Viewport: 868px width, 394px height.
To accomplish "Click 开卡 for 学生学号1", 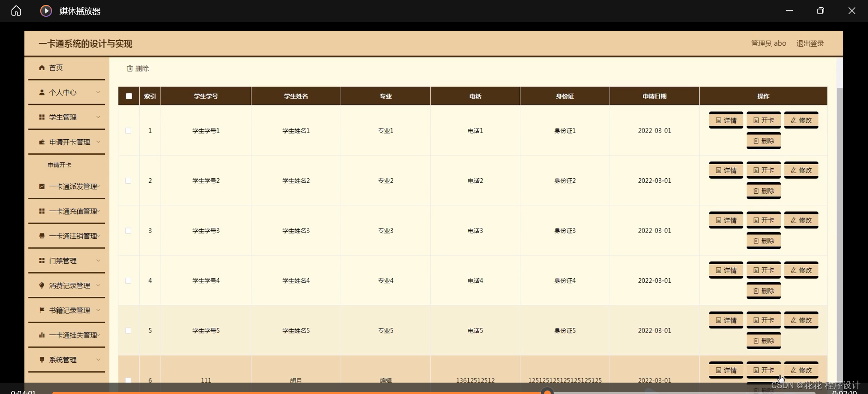I will point(764,120).
